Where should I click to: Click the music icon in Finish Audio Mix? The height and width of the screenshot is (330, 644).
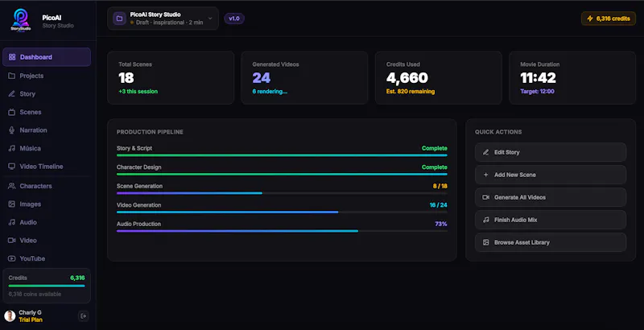(x=486, y=220)
